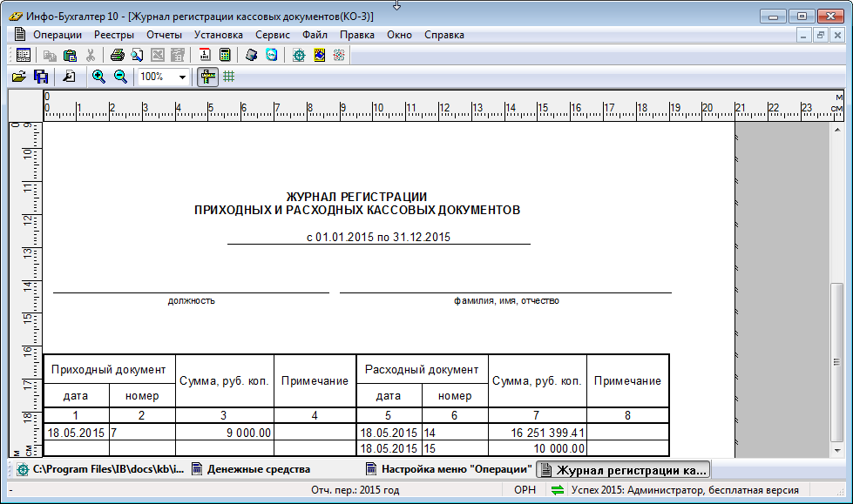The width and height of the screenshot is (853, 504).
Task: Open the calendar date icon
Action: point(204,55)
